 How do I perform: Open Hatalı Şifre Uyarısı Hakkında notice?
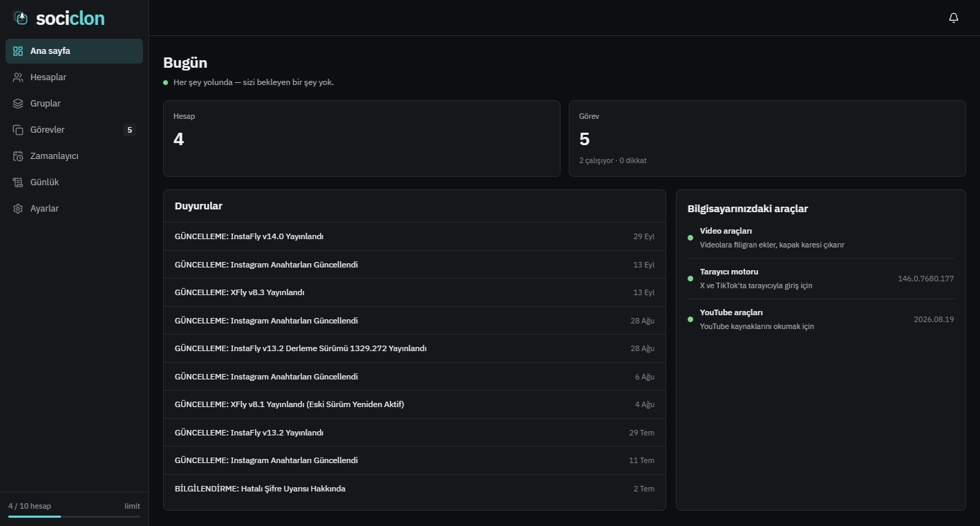click(x=415, y=489)
